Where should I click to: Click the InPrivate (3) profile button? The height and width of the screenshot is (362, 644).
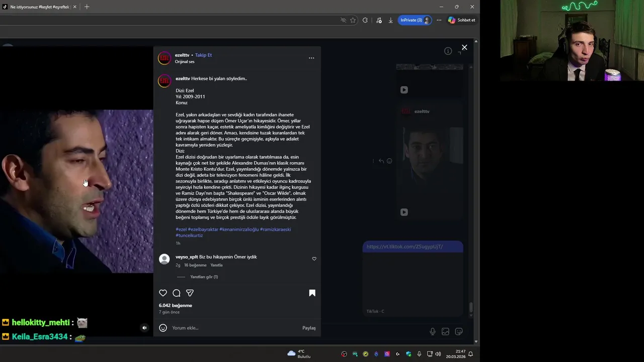pyautogui.click(x=415, y=20)
